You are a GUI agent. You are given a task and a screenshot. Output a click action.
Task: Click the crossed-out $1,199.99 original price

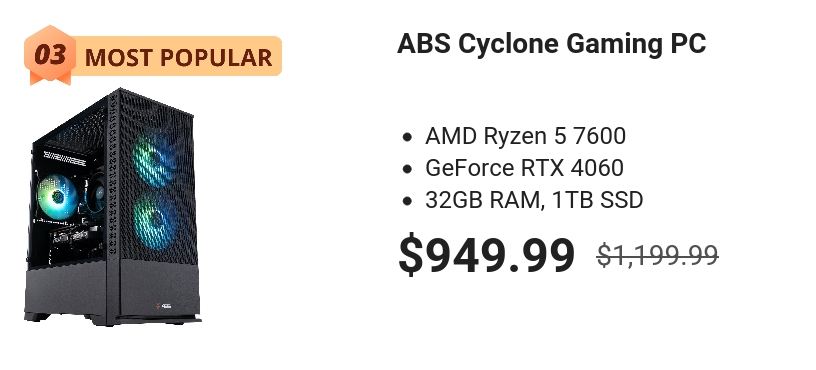tap(657, 256)
